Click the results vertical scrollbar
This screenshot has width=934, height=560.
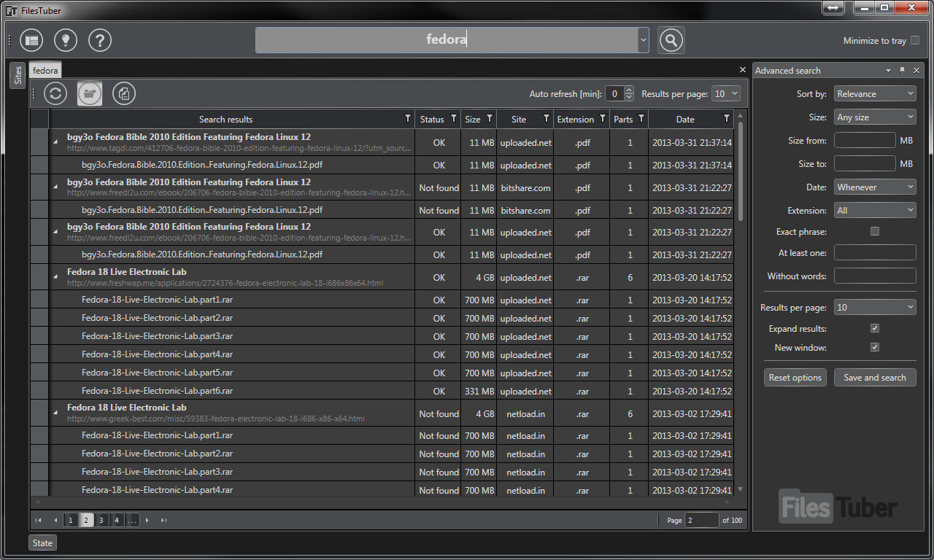[741, 171]
